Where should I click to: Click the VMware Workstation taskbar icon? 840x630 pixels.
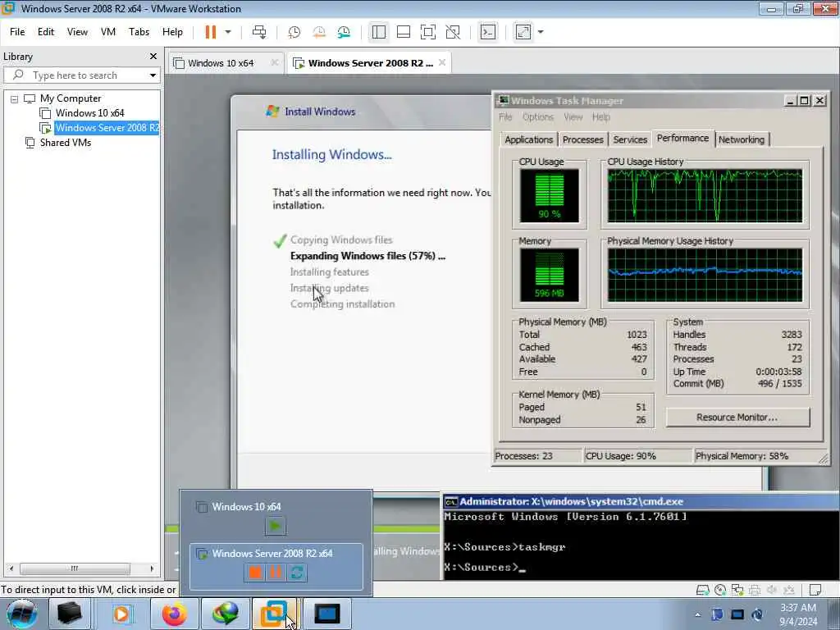tap(274, 614)
